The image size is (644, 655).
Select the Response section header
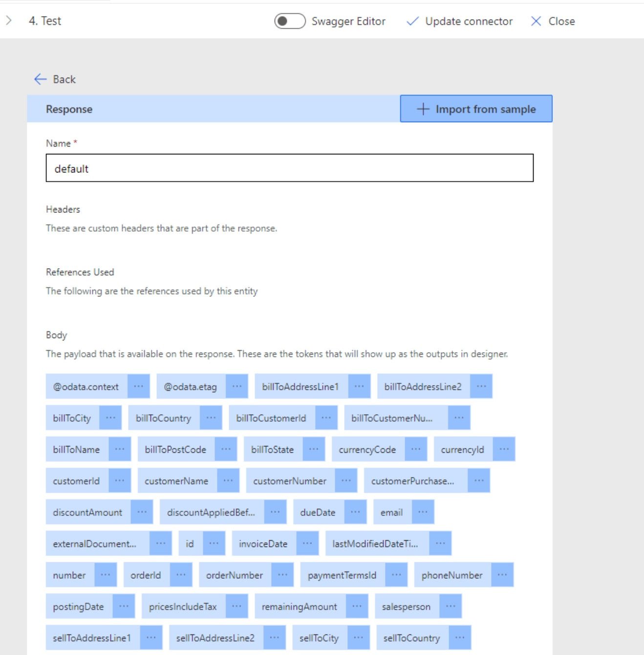tap(69, 109)
